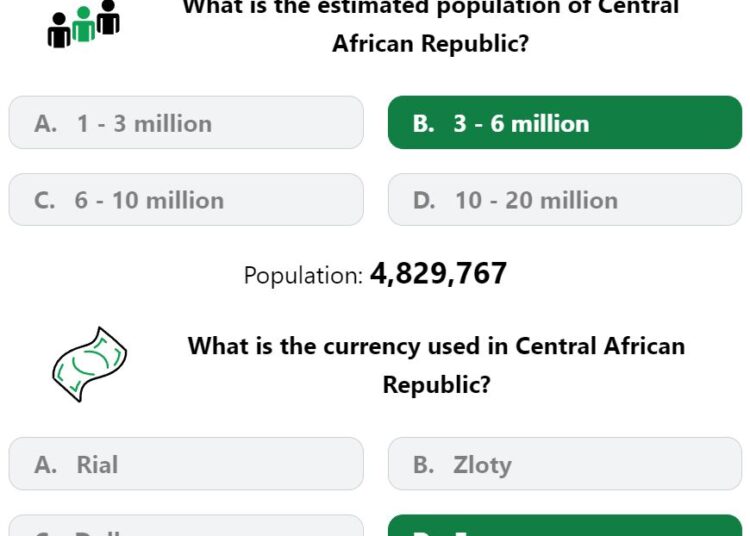This screenshot has height=536, width=750.
Task: Click the left black person figure
Action: 59,31
